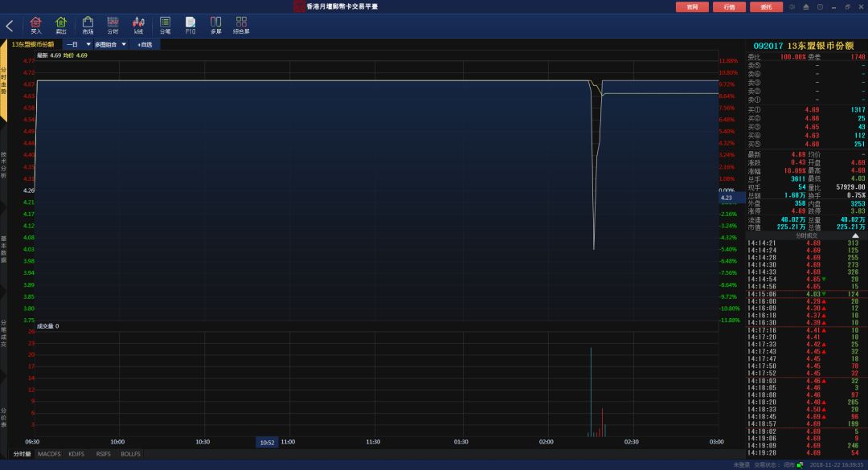Select the RSIFS indicator tab
This screenshot has width=868, height=470.
103,454
